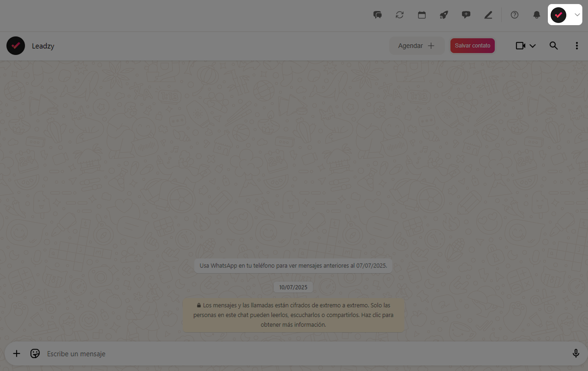The image size is (588, 371).
Task: Select the pen compose icon
Action: click(488, 15)
